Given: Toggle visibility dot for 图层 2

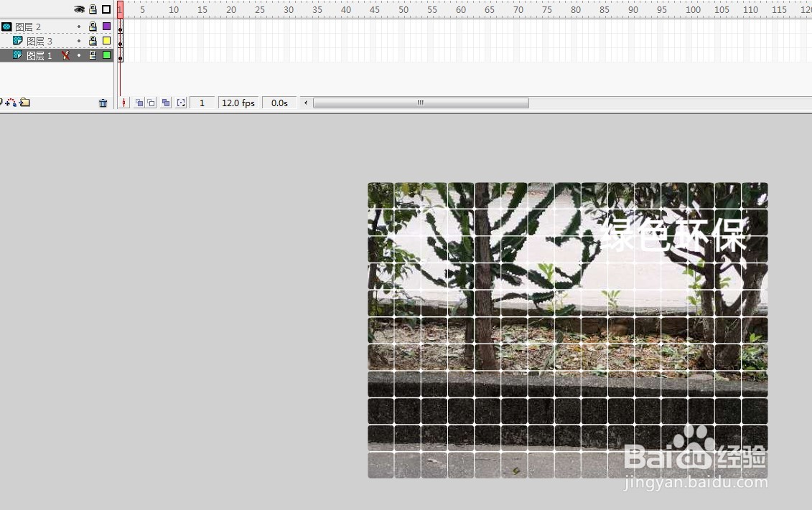Looking at the screenshot, I should click(79, 27).
